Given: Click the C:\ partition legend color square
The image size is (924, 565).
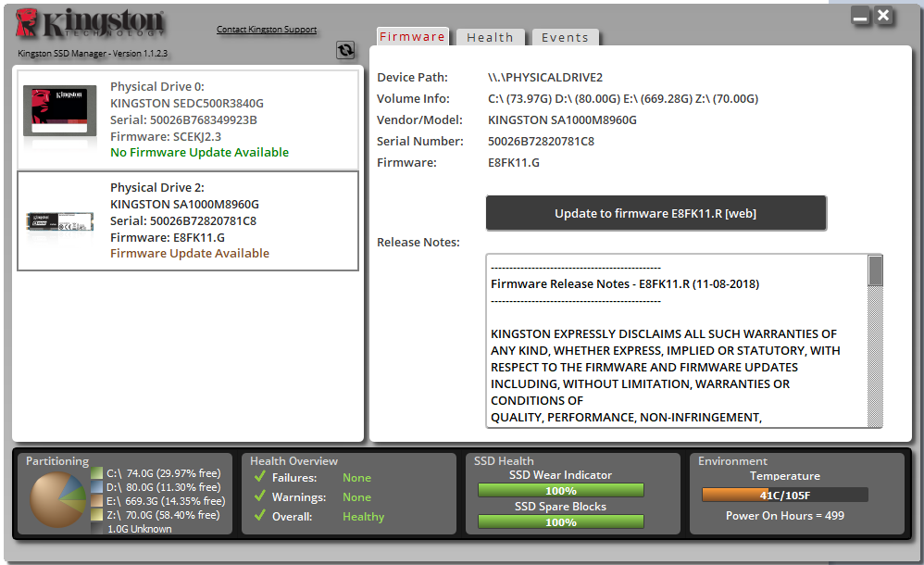Looking at the screenshot, I should click(97, 473).
